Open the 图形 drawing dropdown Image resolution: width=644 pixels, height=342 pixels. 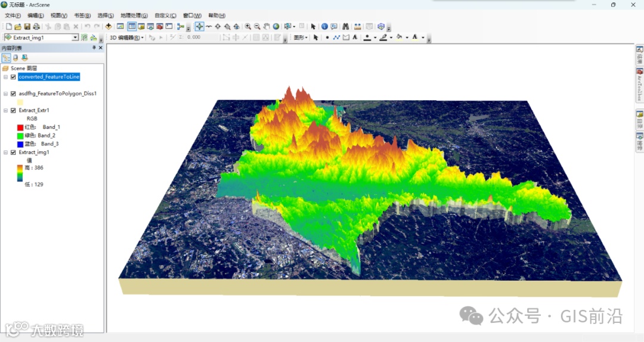pos(301,38)
